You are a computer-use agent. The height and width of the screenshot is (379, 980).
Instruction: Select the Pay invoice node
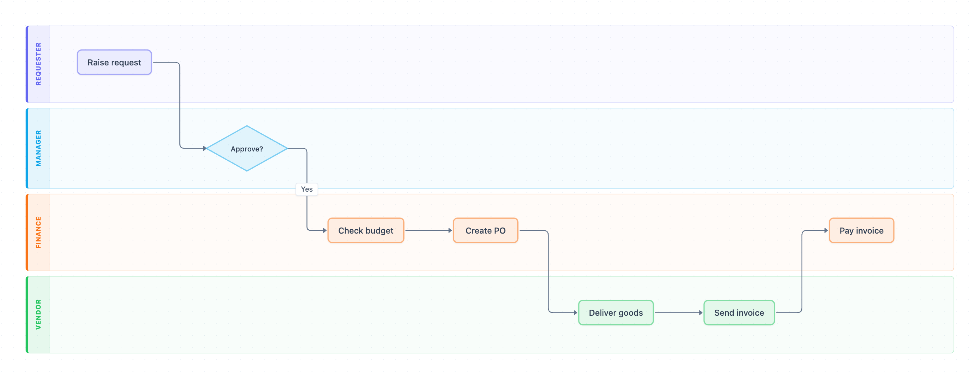pyautogui.click(x=861, y=230)
